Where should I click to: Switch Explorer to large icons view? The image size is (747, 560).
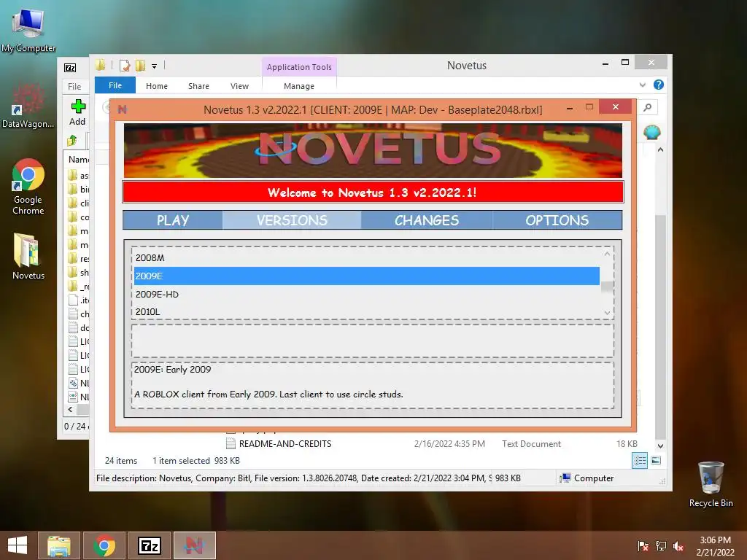656,460
